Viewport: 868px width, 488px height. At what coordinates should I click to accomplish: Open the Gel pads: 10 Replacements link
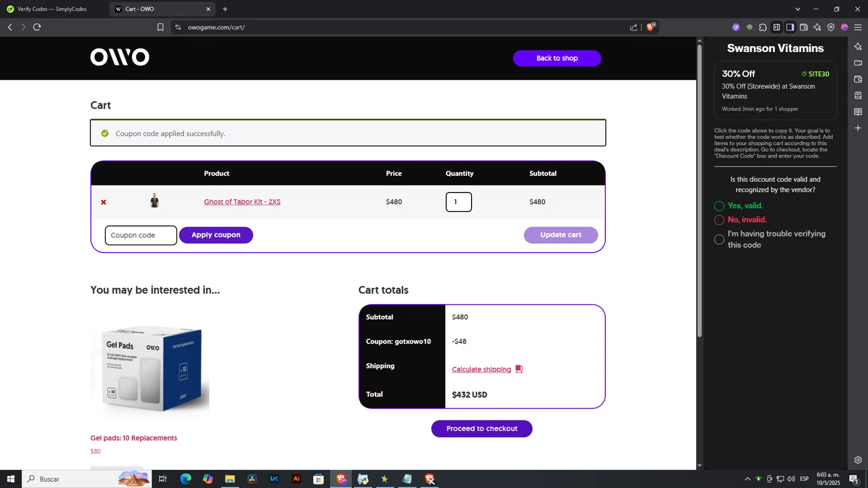tap(134, 438)
